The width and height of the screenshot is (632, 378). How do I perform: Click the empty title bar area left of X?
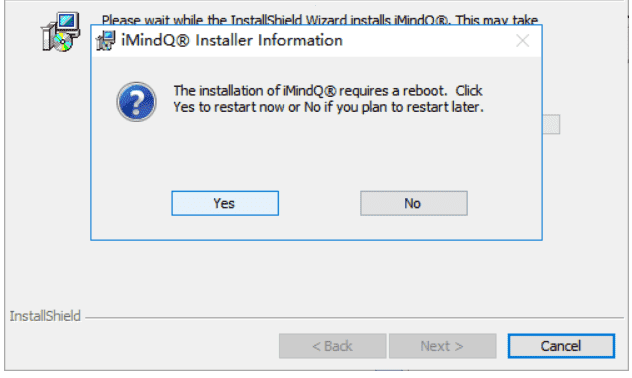[x=427, y=40]
